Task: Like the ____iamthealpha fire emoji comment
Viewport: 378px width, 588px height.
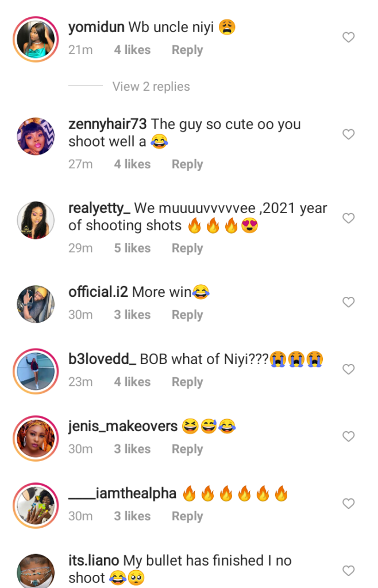Action: (x=348, y=504)
